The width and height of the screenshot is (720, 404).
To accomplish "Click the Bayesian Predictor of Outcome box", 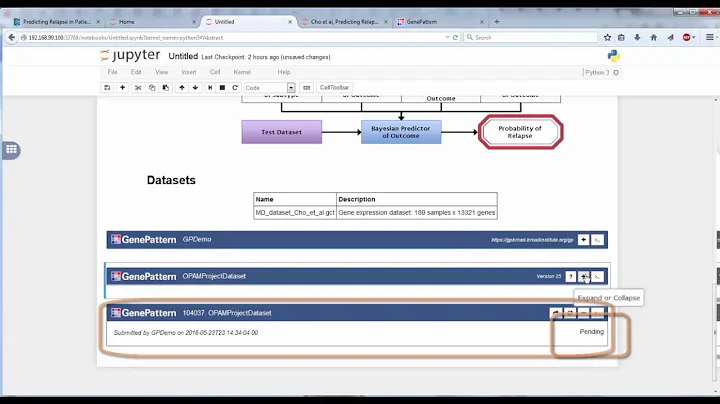I will (401, 132).
